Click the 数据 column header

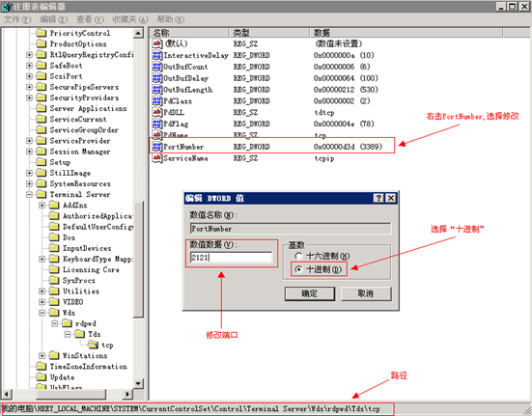[x=406, y=33]
